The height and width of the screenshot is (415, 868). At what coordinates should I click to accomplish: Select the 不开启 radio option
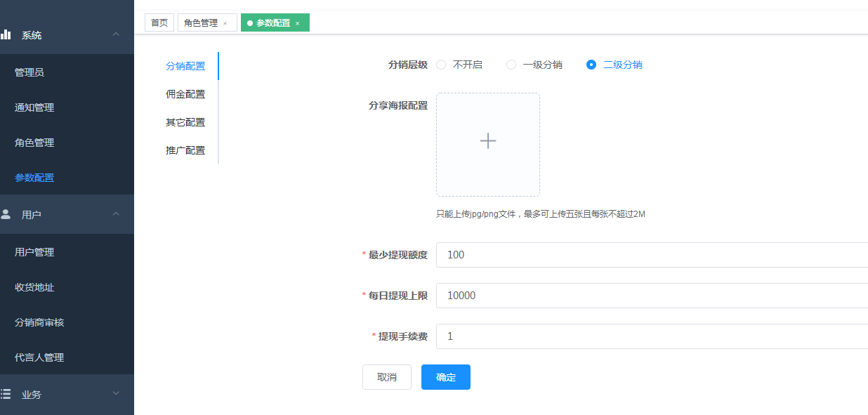pos(441,65)
